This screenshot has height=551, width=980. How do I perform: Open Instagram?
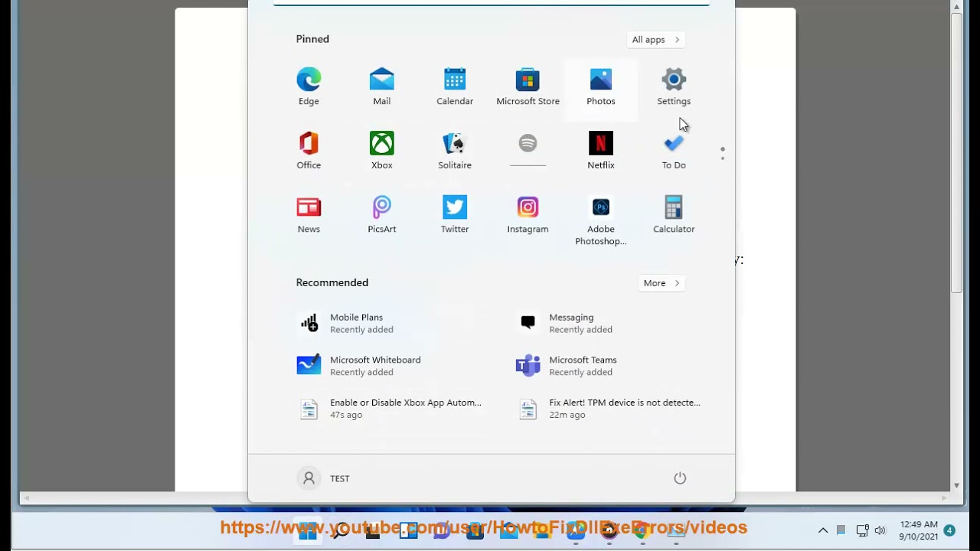(x=528, y=215)
